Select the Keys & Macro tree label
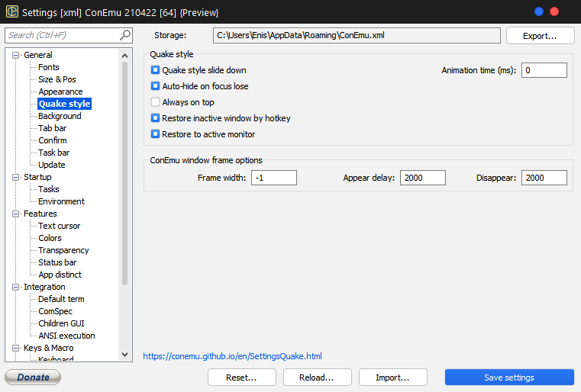This screenshot has width=581, height=392. [49, 348]
